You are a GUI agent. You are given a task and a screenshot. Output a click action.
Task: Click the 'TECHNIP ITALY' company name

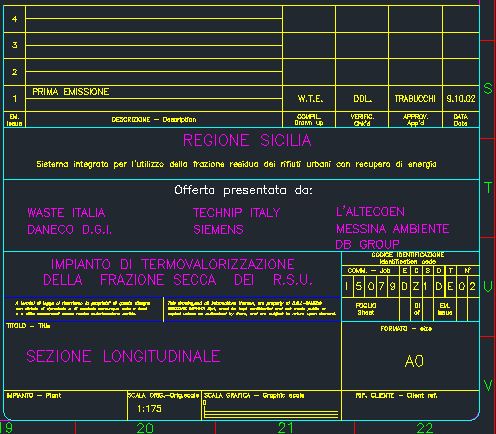[237, 213]
